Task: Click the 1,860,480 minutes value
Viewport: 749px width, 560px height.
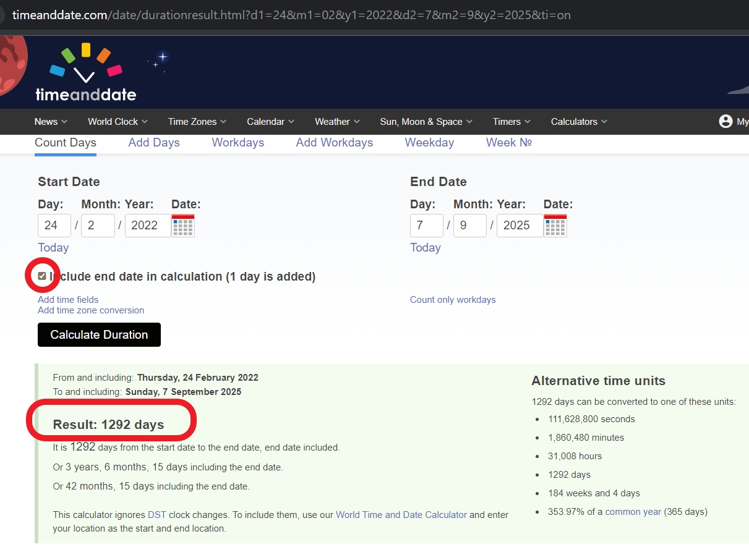Action: tap(586, 438)
